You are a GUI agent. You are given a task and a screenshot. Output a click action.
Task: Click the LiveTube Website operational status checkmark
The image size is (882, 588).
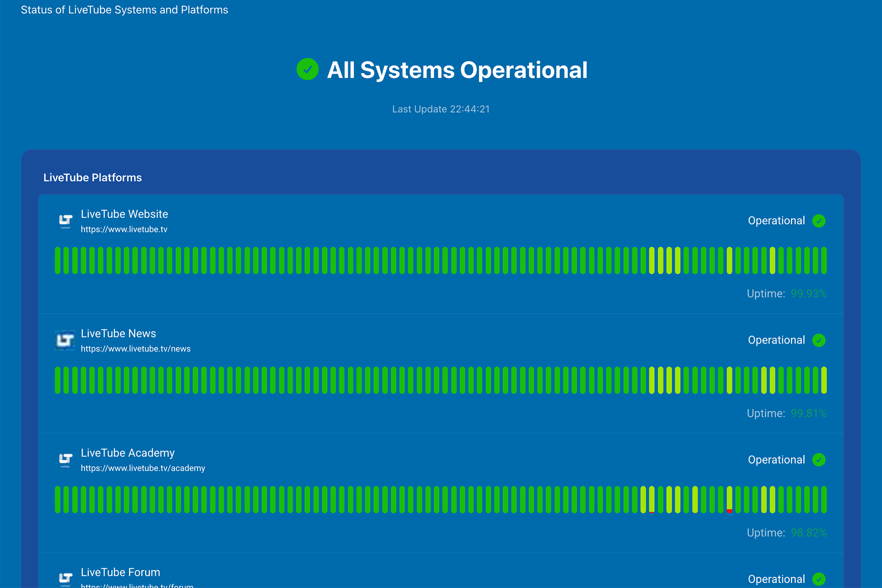[x=819, y=221]
